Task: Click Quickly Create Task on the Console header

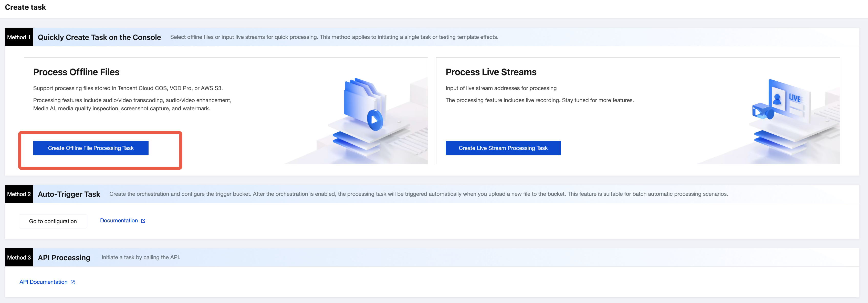Action: [x=99, y=37]
